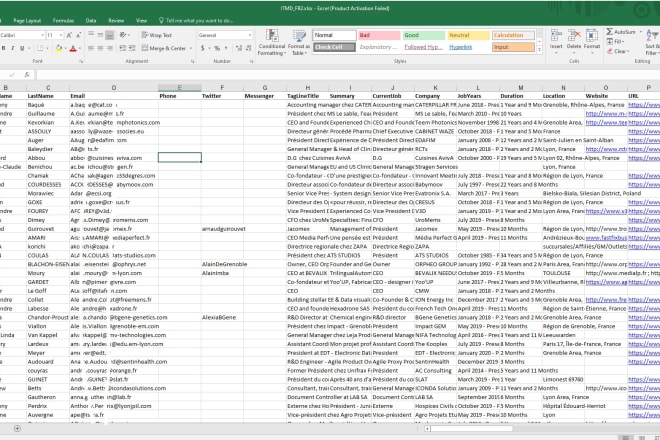Apply red font color

pos(73,49)
